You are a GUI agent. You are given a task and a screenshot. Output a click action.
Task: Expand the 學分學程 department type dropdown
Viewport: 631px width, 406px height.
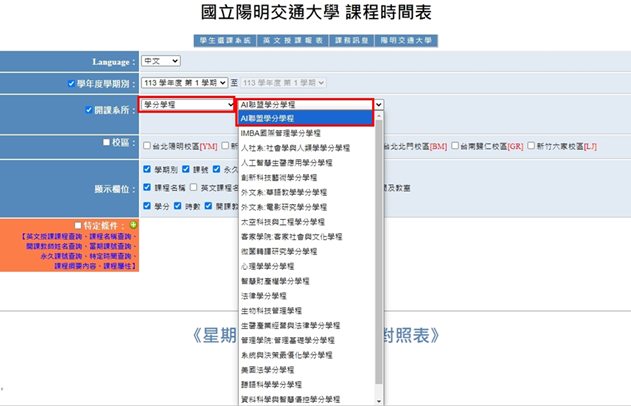click(x=187, y=104)
